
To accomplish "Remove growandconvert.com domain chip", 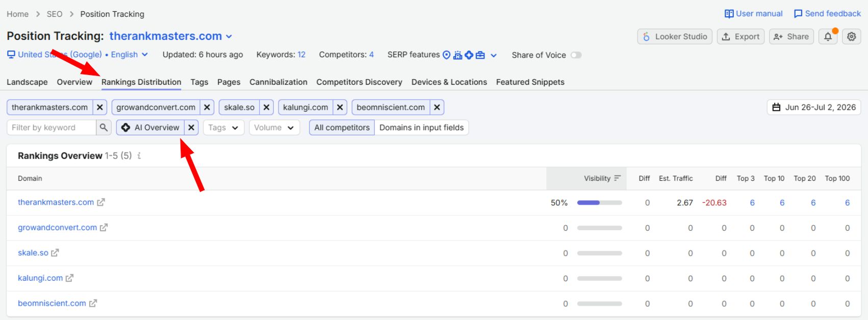I will [x=207, y=107].
